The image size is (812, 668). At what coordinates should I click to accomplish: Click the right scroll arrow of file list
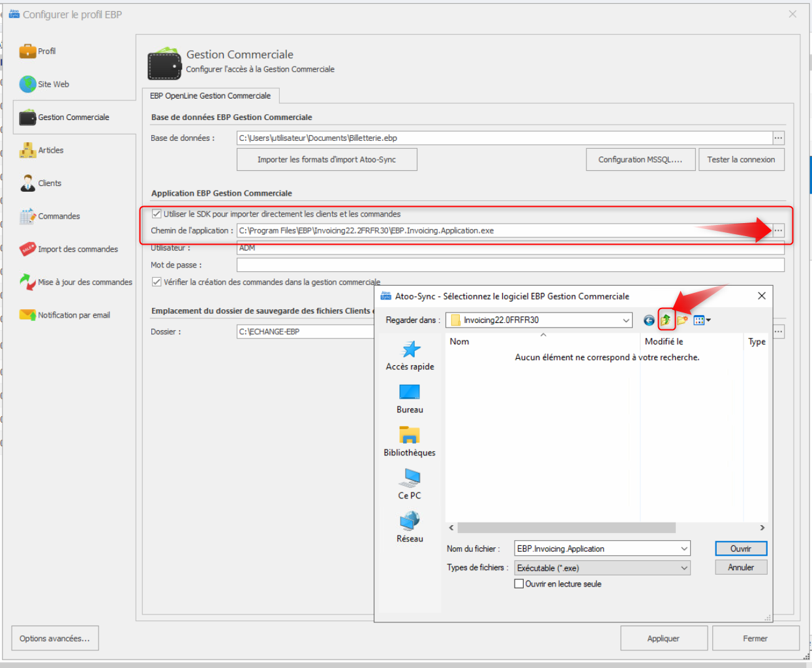pos(762,528)
